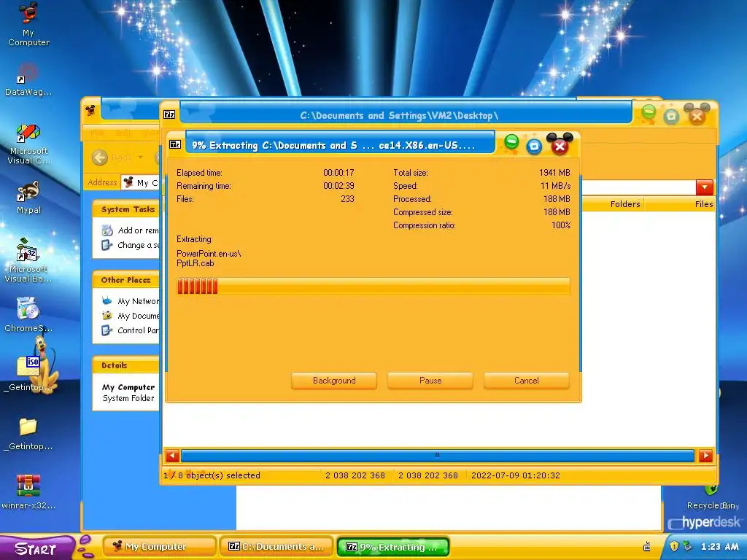747x560 pixels.
Task: Click the 'Remaining time:' label
Action: pos(204,186)
